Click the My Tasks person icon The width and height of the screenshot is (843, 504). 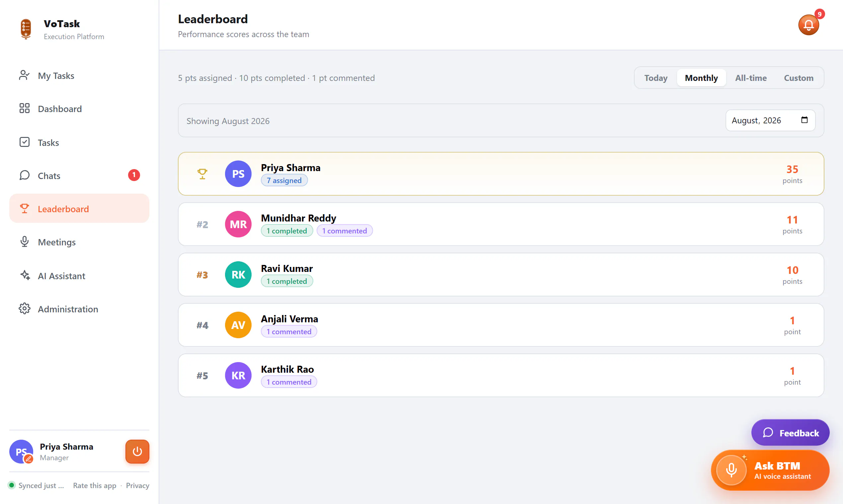point(24,75)
